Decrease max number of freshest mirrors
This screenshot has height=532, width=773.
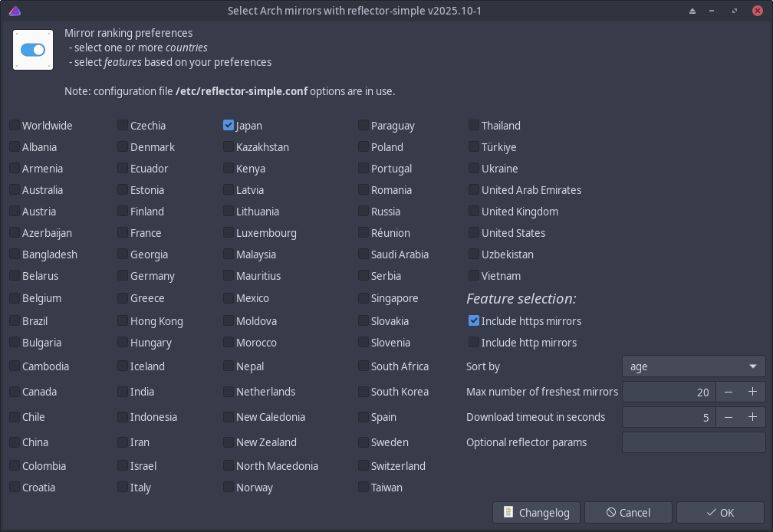[x=729, y=392]
